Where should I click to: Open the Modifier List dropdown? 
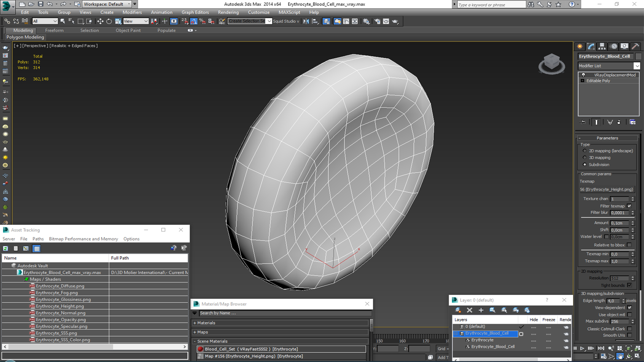[x=637, y=66]
